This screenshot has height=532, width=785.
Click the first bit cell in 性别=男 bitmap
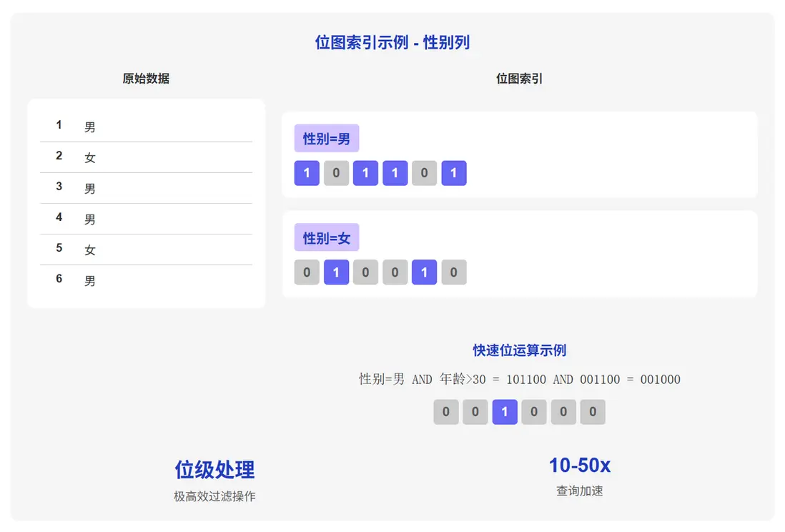click(307, 173)
